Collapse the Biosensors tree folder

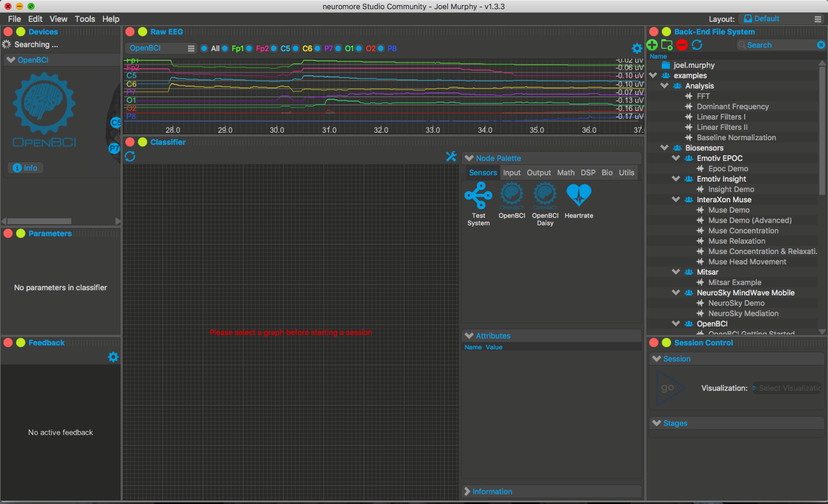pyautogui.click(x=664, y=148)
